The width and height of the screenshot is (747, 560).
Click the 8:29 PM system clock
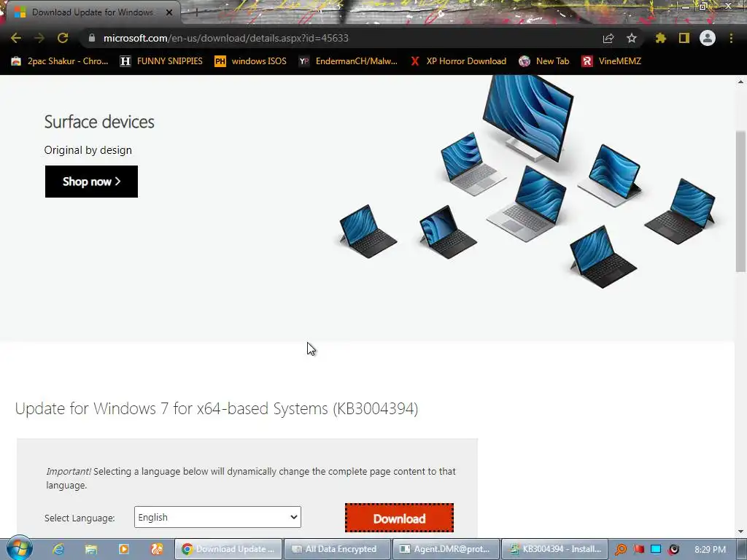point(711,549)
